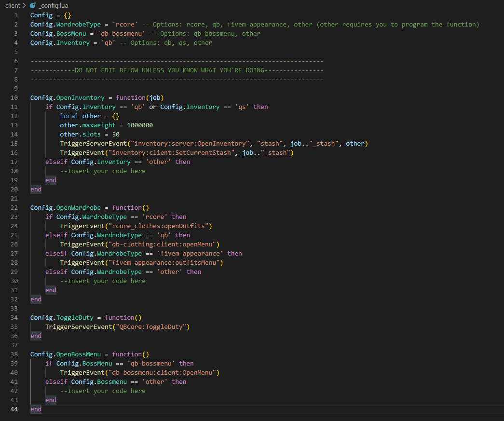Screen dimensions: 504x421
Task: Click 'local other' declaration on line 12
Action: pyautogui.click(x=81, y=116)
